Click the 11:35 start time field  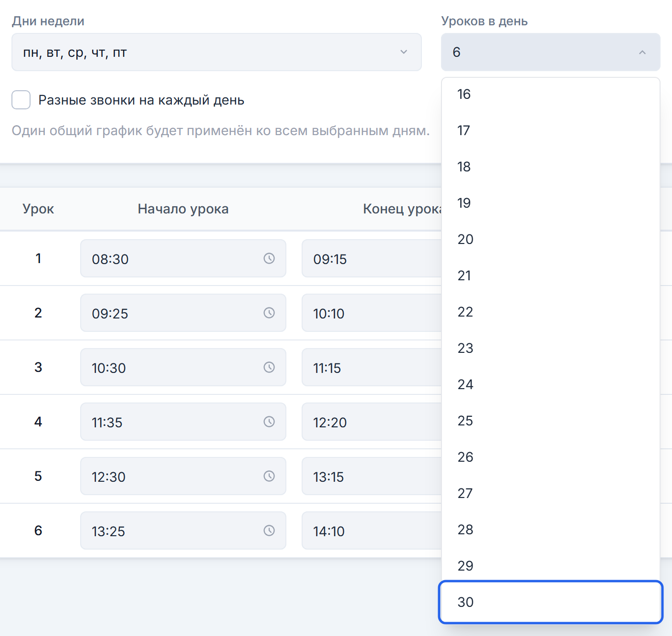click(183, 422)
